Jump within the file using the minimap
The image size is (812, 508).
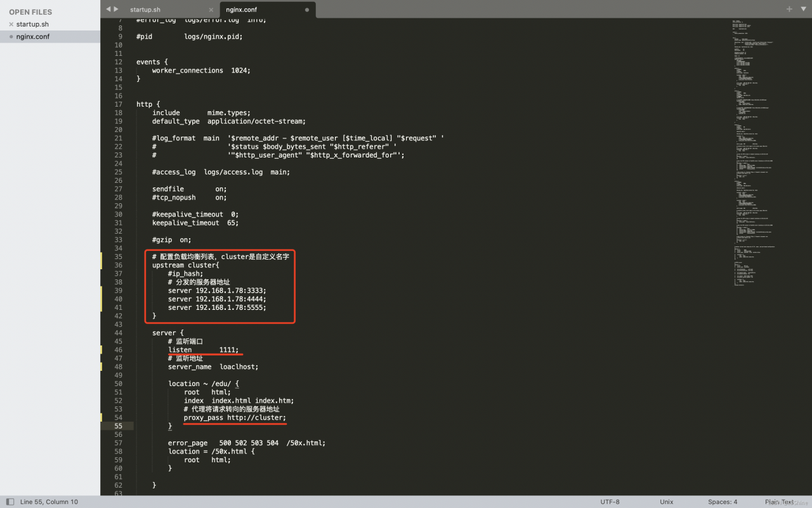coord(755,152)
